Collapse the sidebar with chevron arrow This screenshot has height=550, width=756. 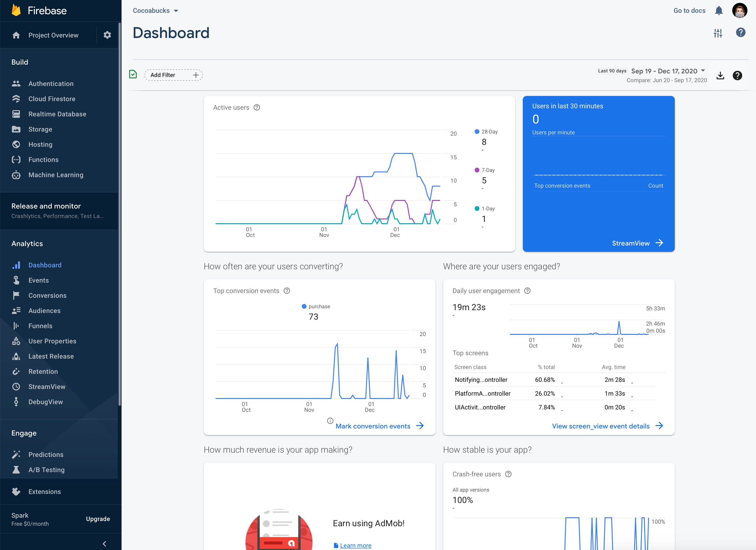click(x=104, y=544)
